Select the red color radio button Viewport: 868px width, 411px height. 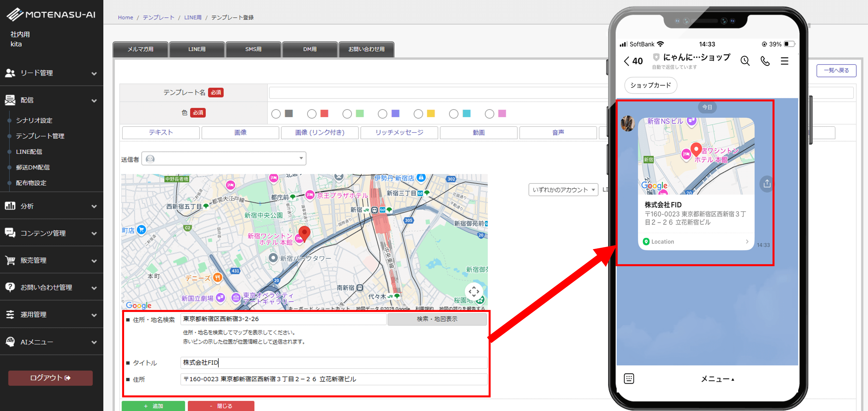[311, 114]
